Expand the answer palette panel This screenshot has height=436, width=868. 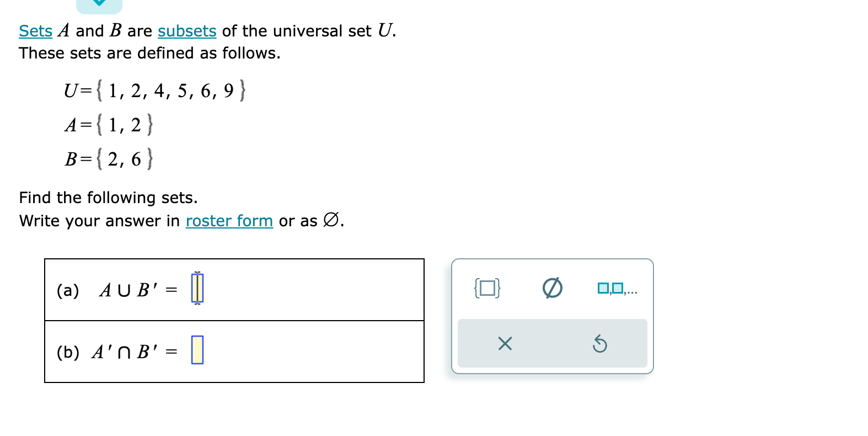(x=551, y=316)
